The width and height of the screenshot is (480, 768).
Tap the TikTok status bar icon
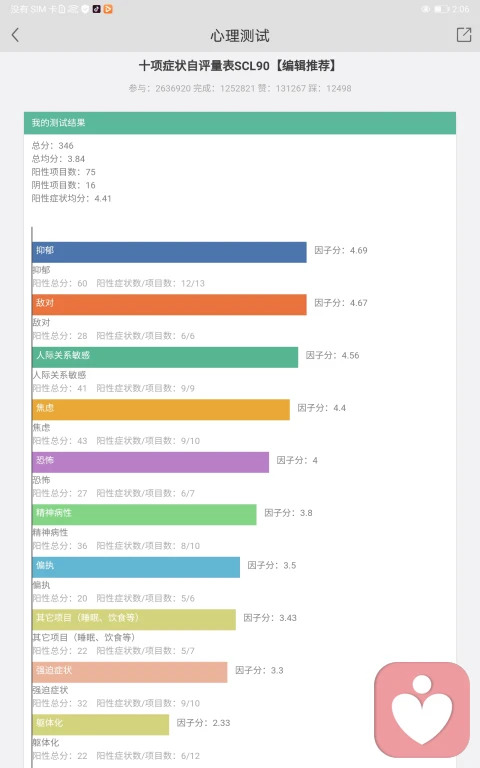[x=96, y=9]
